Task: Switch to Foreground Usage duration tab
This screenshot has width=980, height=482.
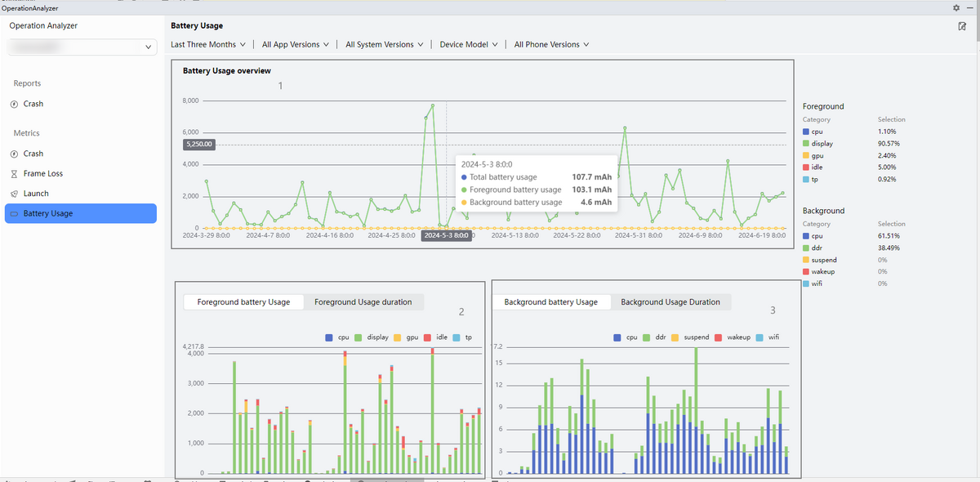Action: click(x=363, y=302)
